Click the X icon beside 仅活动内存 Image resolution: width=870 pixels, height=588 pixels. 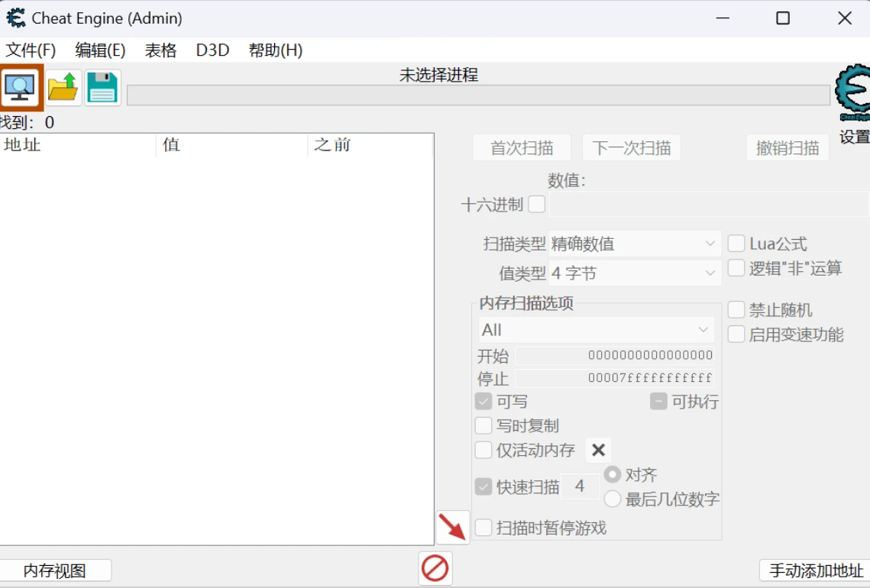[x=599, y=450]
